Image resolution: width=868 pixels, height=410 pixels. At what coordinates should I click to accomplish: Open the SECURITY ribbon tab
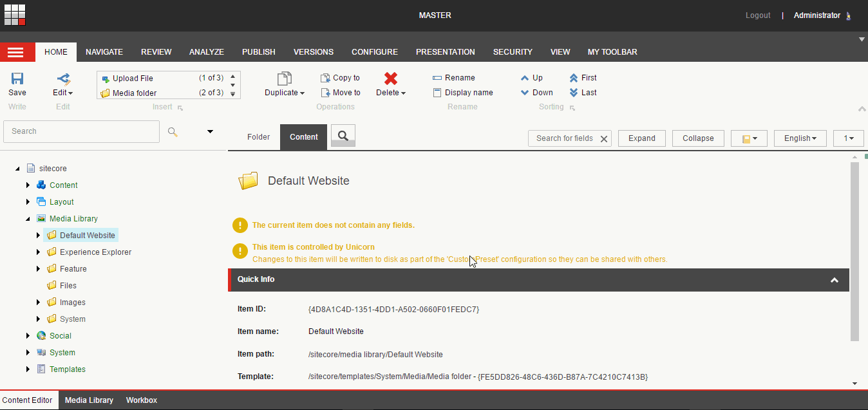coord(513,52)
